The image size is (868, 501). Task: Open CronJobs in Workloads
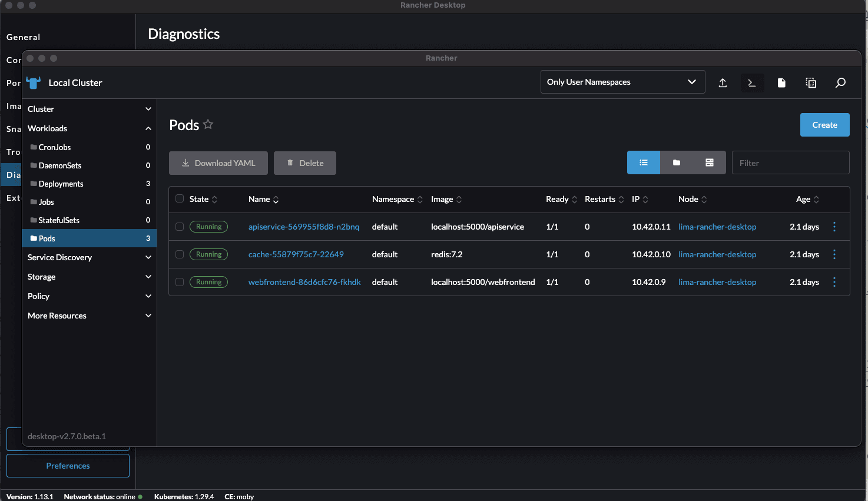click(90, 147)
